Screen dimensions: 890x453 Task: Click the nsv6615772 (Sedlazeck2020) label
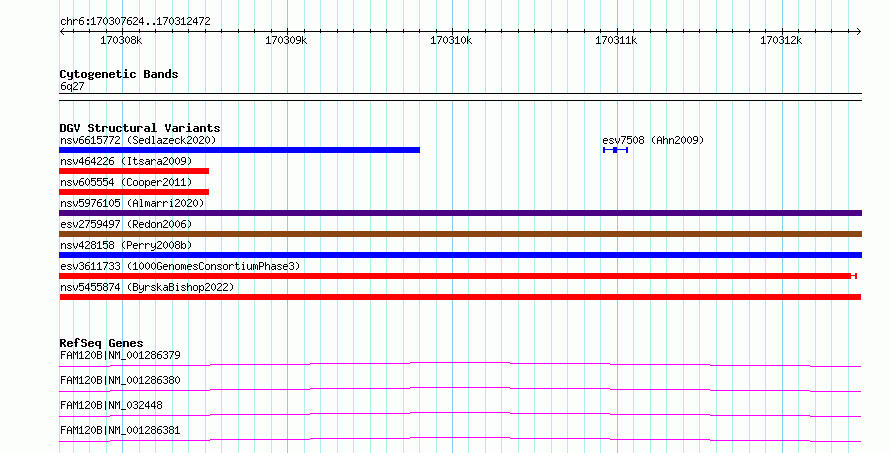pos(138,140)
